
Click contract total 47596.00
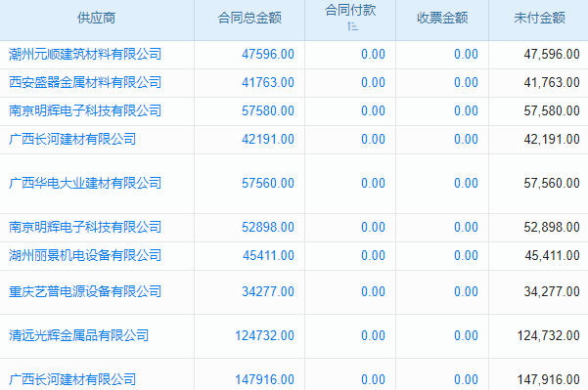coord(268,54)
